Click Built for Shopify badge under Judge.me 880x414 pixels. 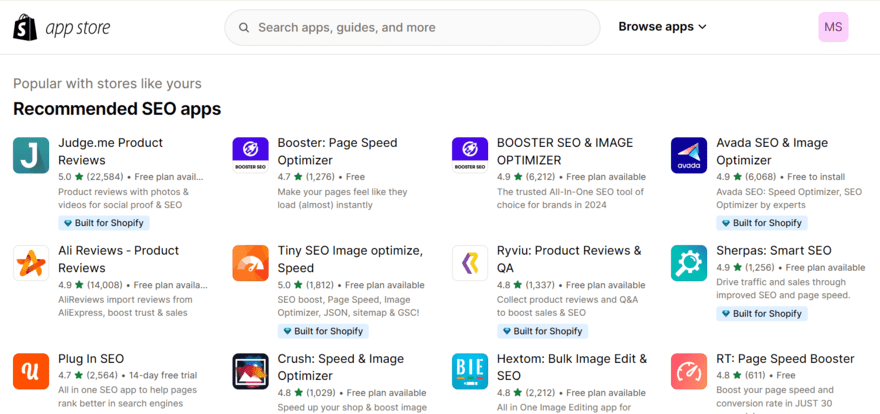[104, 223]
